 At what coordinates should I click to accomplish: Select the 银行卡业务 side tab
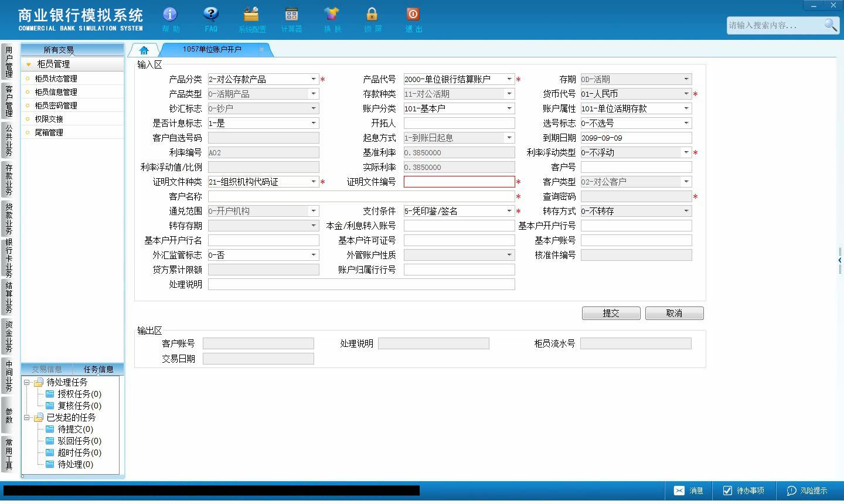9,258
